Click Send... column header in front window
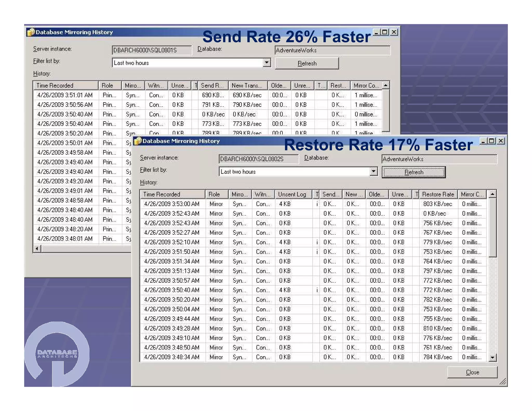Screen dimensions: 532x411 coord(331,194)
